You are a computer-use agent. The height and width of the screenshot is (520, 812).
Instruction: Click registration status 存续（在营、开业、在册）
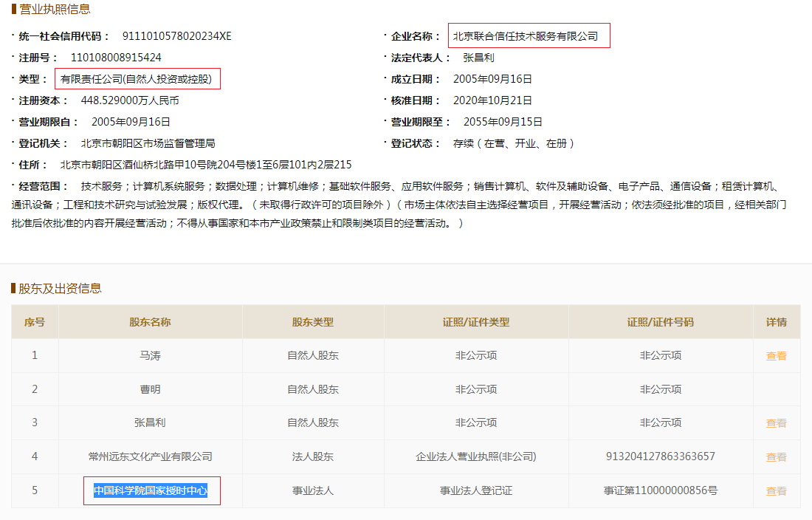[x=514, y=143]
